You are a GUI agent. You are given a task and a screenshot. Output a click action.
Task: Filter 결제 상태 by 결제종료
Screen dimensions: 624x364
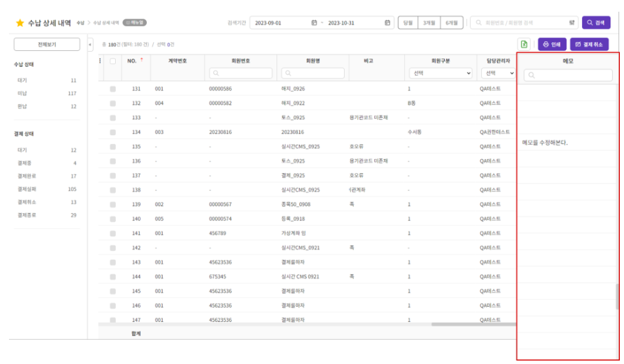coord(47,215)
